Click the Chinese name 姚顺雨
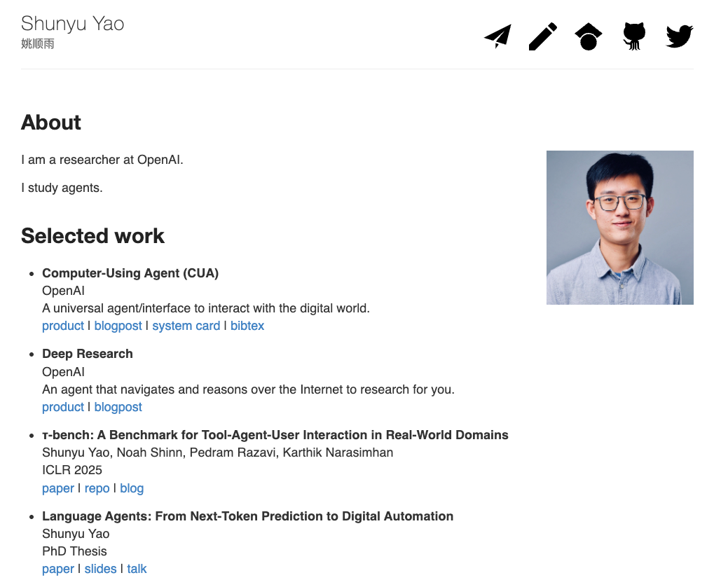Viewport: 728px width, 587px height. [38, 43]
